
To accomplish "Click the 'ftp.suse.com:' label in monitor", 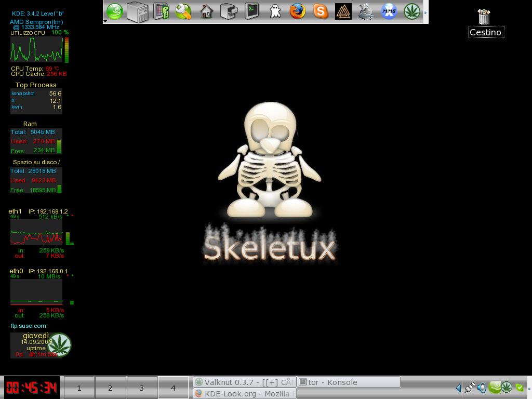I will click(29, 326).
